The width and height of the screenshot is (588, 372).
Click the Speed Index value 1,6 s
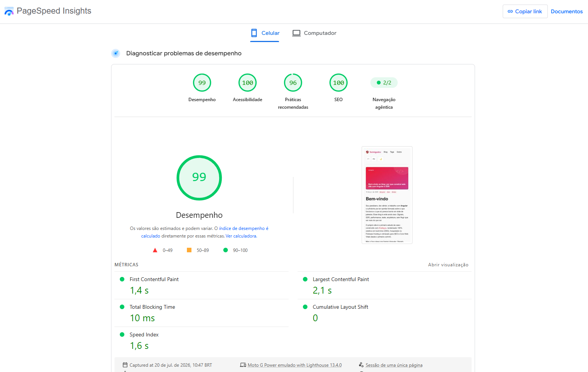point(139,346)
